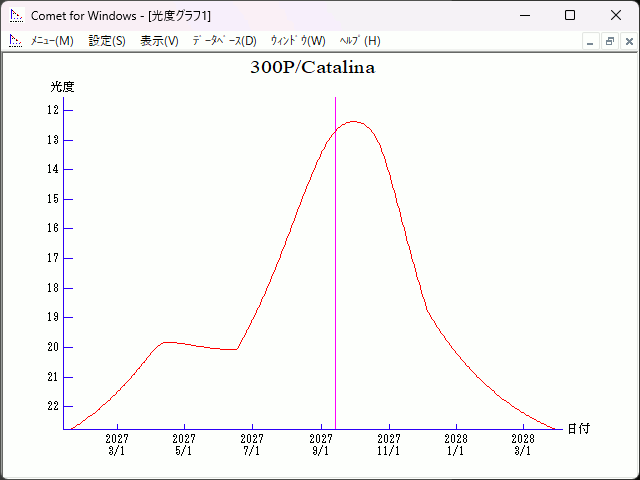Open the 設定(S) settings menu
Viewport: 640px width, 480px height.
[x=107, y=41]
